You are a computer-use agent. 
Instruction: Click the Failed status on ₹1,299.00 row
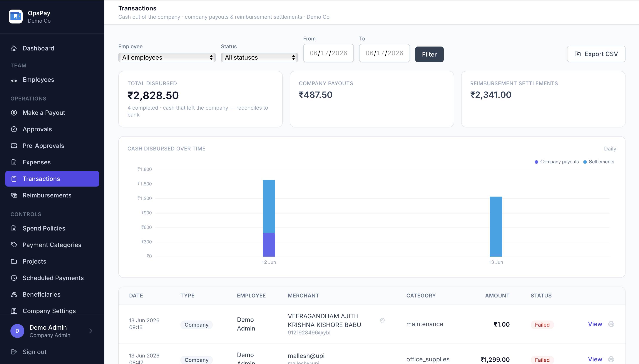pyautogui.click(x=542, y=360)
